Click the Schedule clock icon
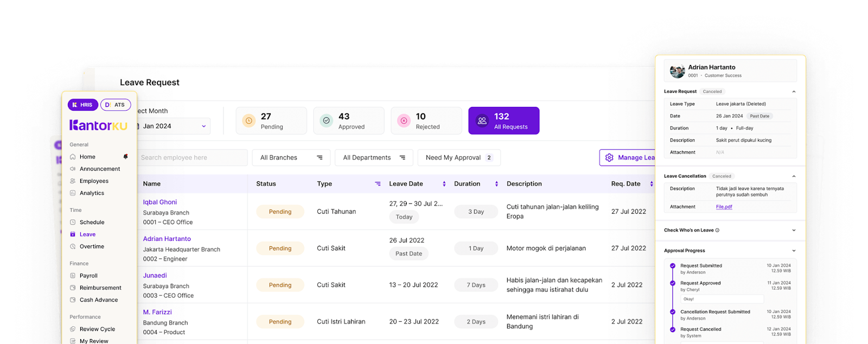Image resolution: width=868 pixels, height=344 pixels. (x=73, y=222)
